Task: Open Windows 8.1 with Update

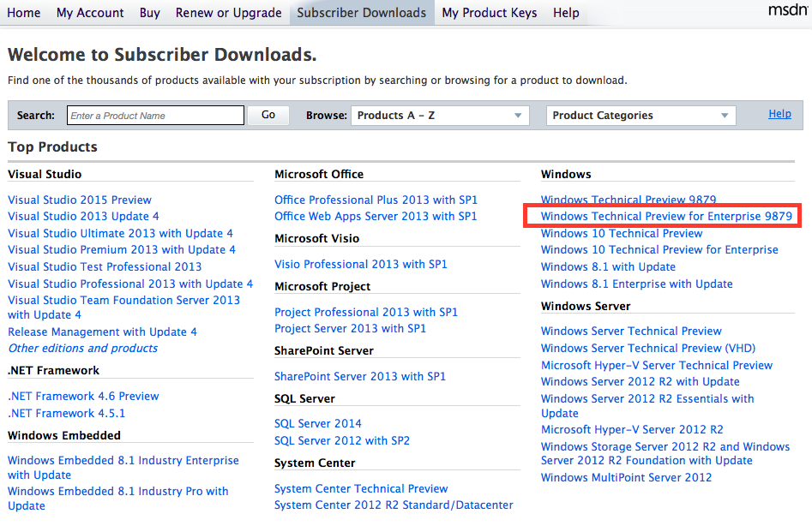Action: pyautogui.click(x=609, y=267)
